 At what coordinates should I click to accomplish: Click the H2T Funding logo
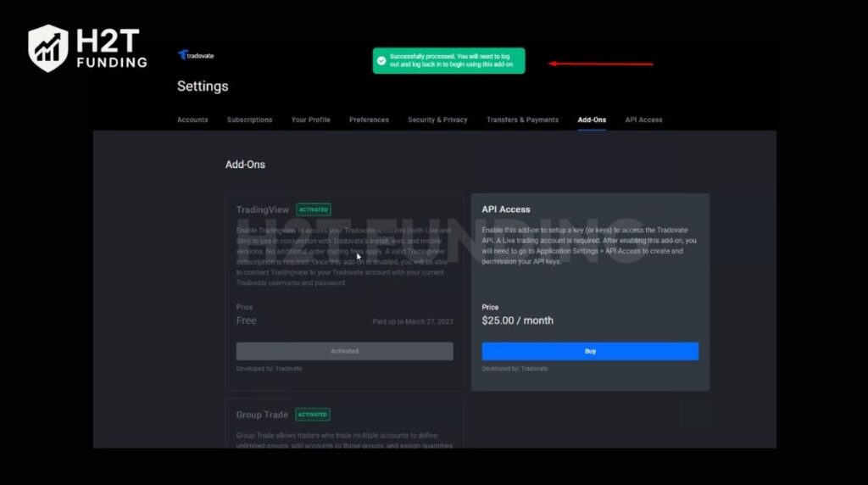pyautogui.click(x=87, y=48)
